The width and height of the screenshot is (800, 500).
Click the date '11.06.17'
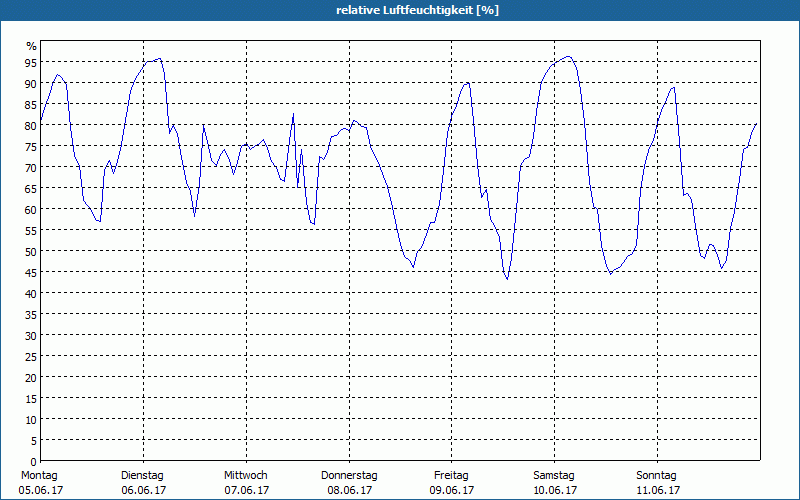[x=657, y=490]
